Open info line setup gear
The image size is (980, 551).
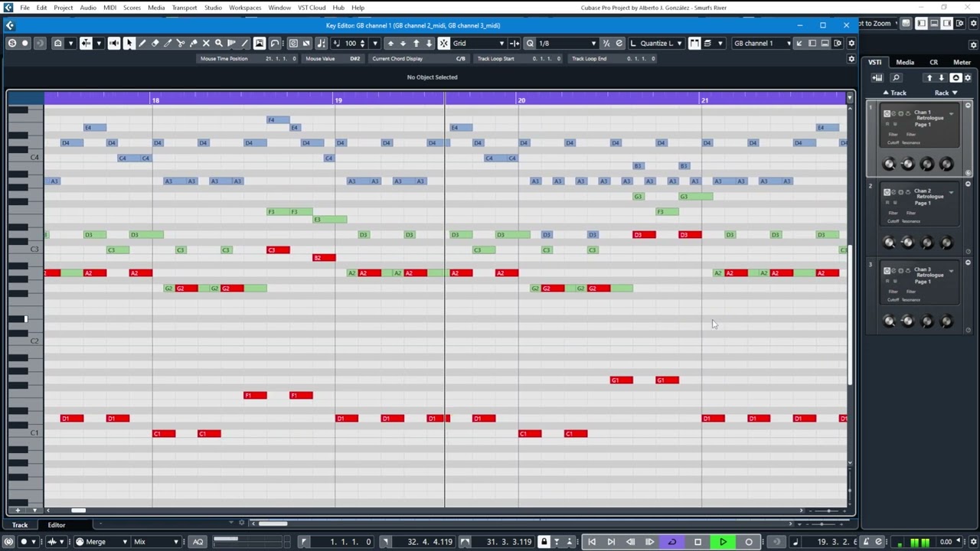851,59
